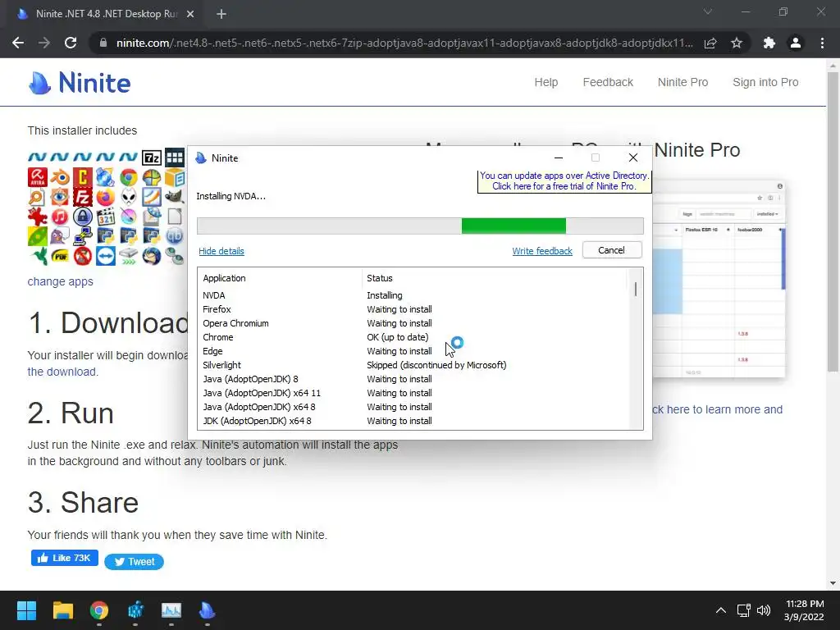The image size is (840, 630).
Task: Click the installation progress bar
Action: [420, 226]
